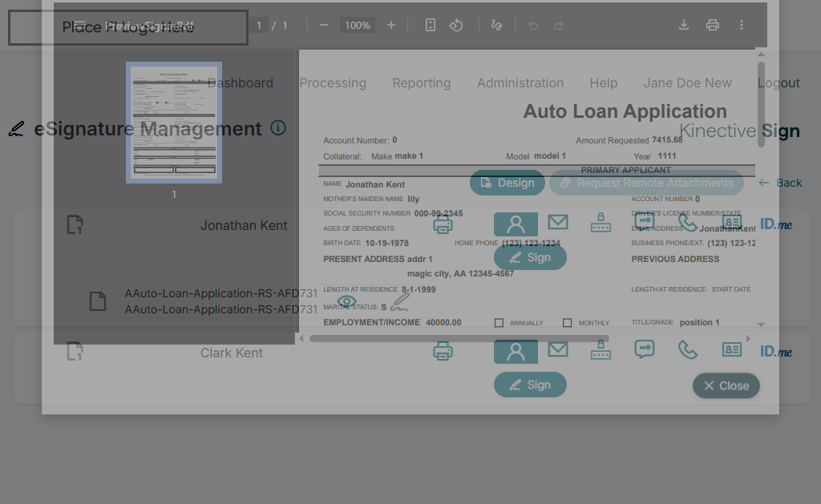Open more actions three-dot menu
The image size is (821, 504).
point(742,25)
